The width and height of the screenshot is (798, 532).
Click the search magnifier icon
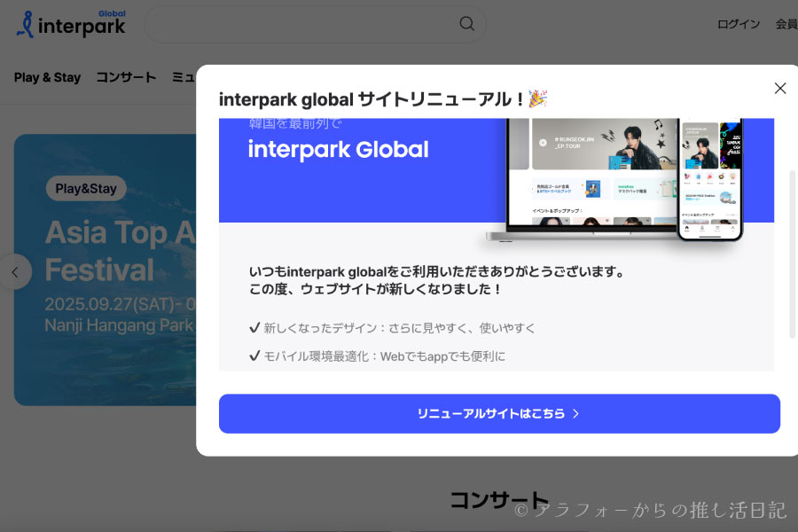pos(466,23)
